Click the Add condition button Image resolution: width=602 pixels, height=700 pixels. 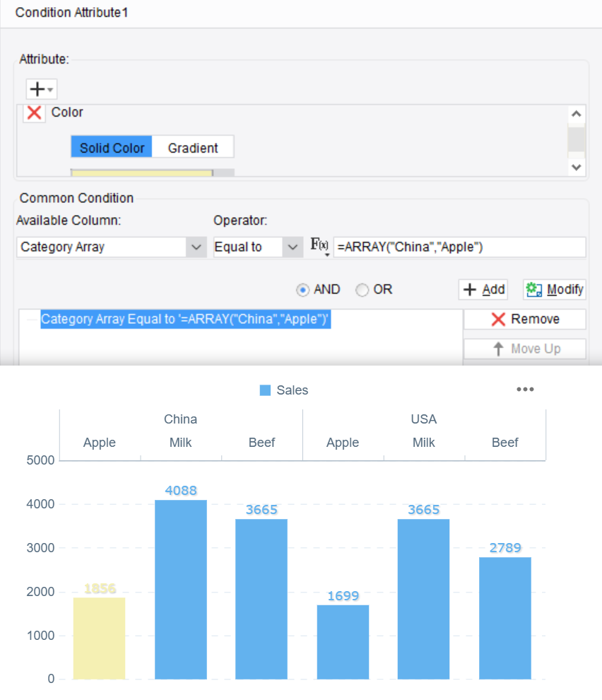483,289
